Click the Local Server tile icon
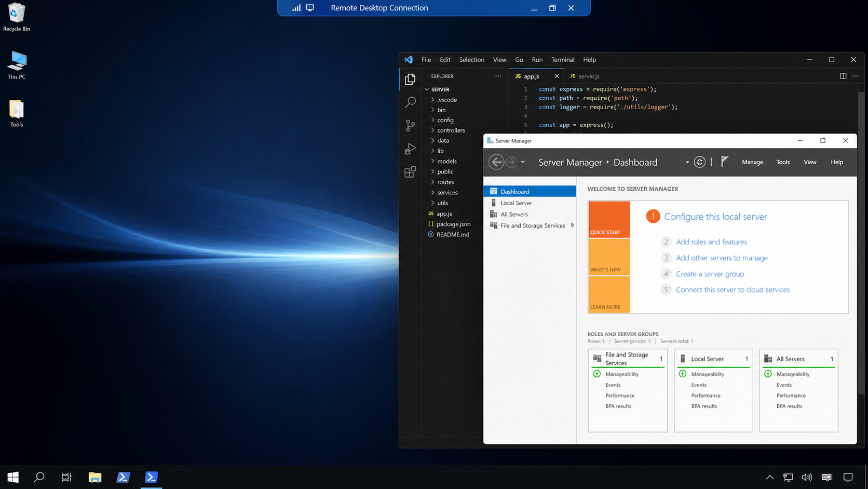 683,359
